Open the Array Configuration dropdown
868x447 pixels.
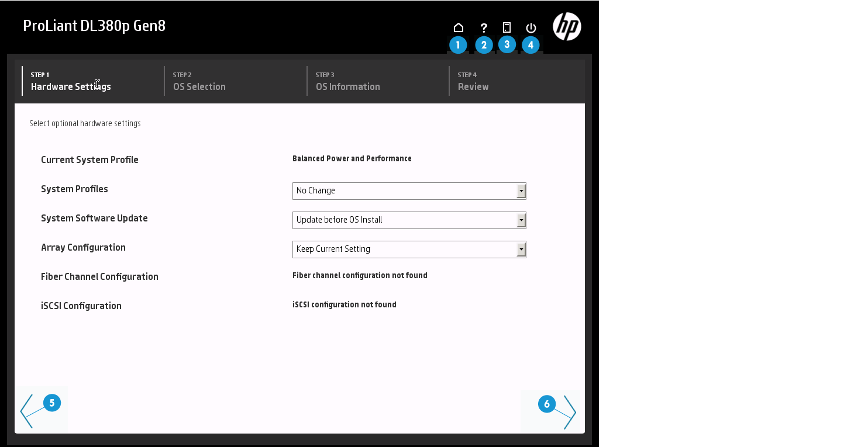point(409,250)
